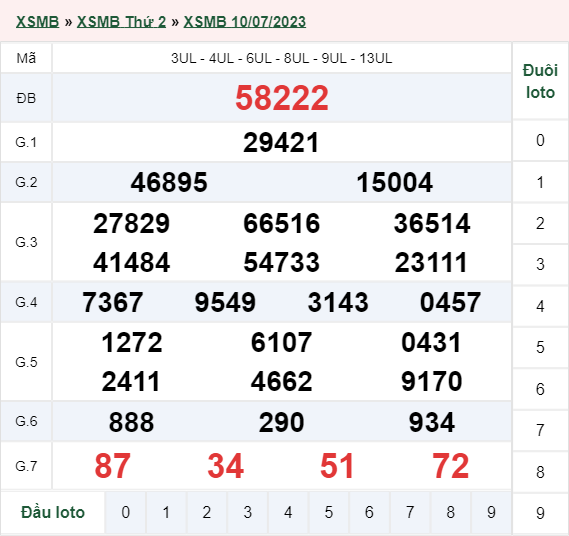The width and height of the screenshot is (569, 536).
Task: Select Đuôi loto digit 7
Action: pos(540,430)
